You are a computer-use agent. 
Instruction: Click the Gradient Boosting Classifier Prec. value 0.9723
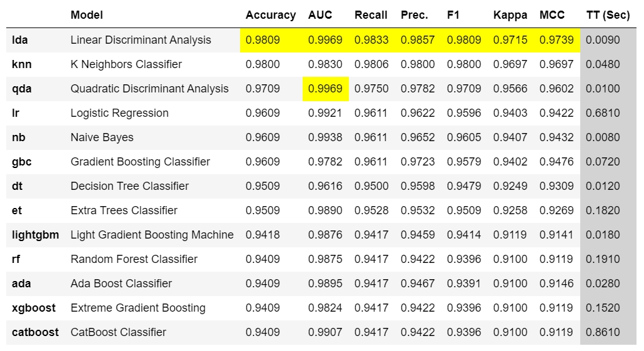(x=418, y=162)
